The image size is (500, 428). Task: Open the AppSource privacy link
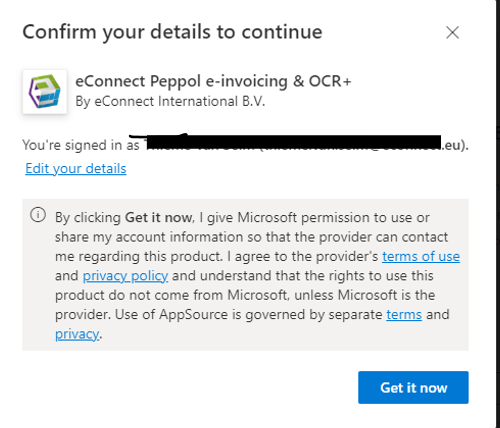coord(77,334)
